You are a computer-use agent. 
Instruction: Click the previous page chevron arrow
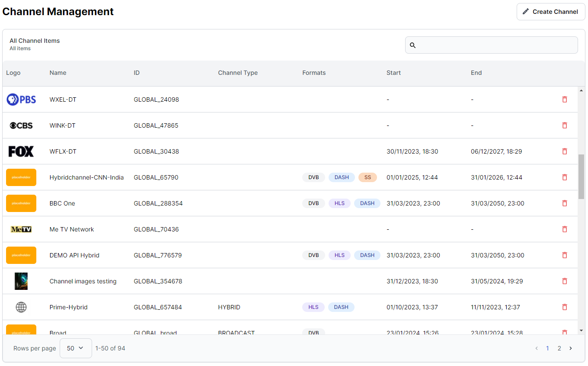click(x=537, y=348)
